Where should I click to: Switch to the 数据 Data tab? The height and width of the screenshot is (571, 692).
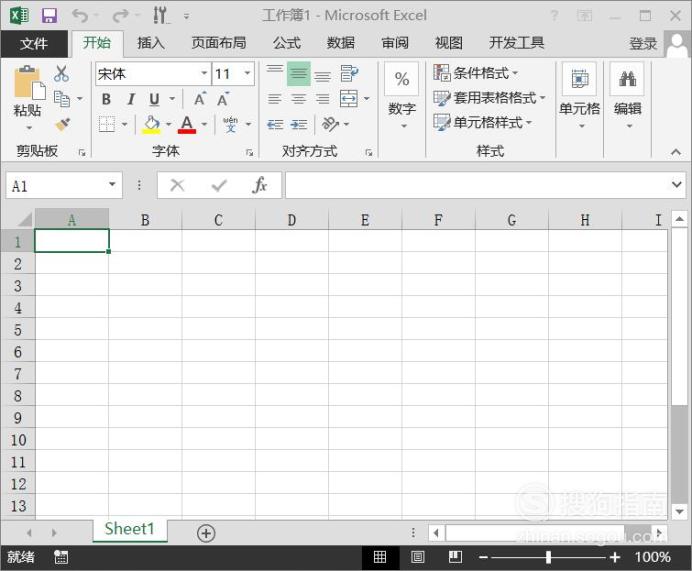341,43
